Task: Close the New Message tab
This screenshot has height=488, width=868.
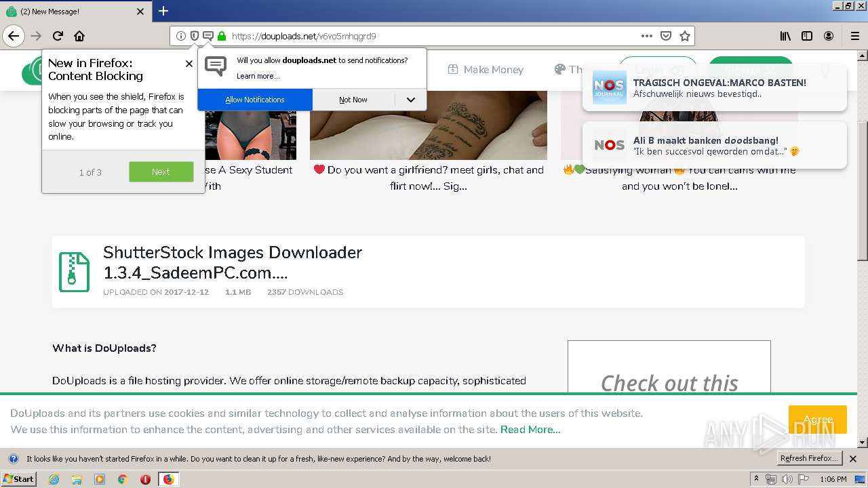Action: (x=140, y=12)
